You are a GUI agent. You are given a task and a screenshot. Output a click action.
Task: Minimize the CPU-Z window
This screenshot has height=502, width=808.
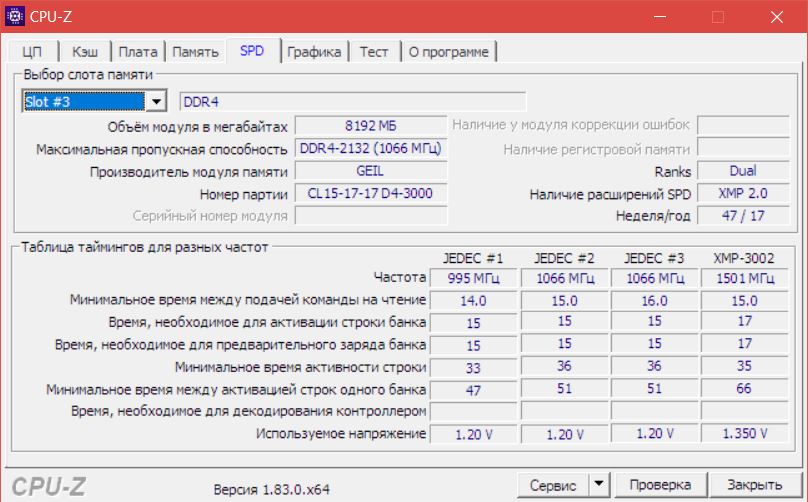tap(660, 16)
